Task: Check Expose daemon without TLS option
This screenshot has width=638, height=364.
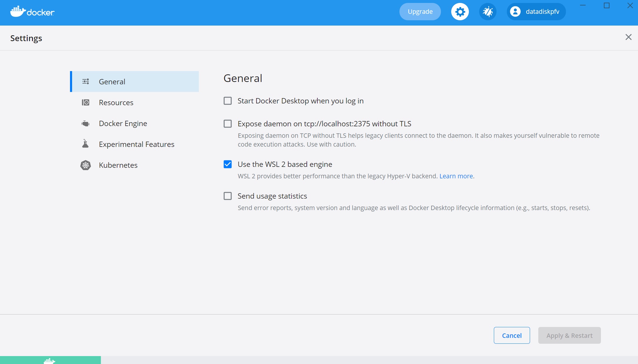Action: 228,124
